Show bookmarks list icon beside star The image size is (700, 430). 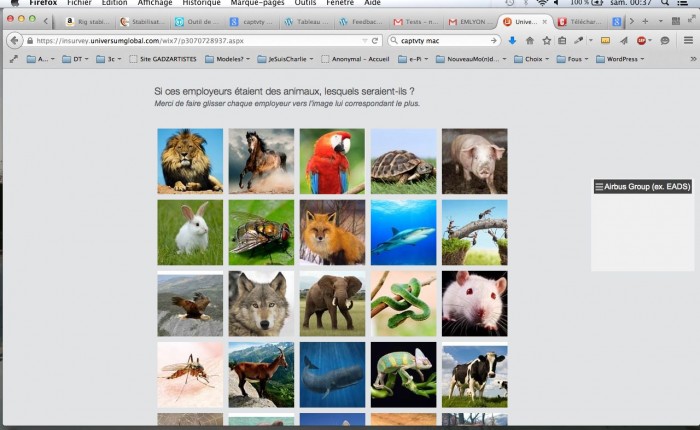click(562, 41)
